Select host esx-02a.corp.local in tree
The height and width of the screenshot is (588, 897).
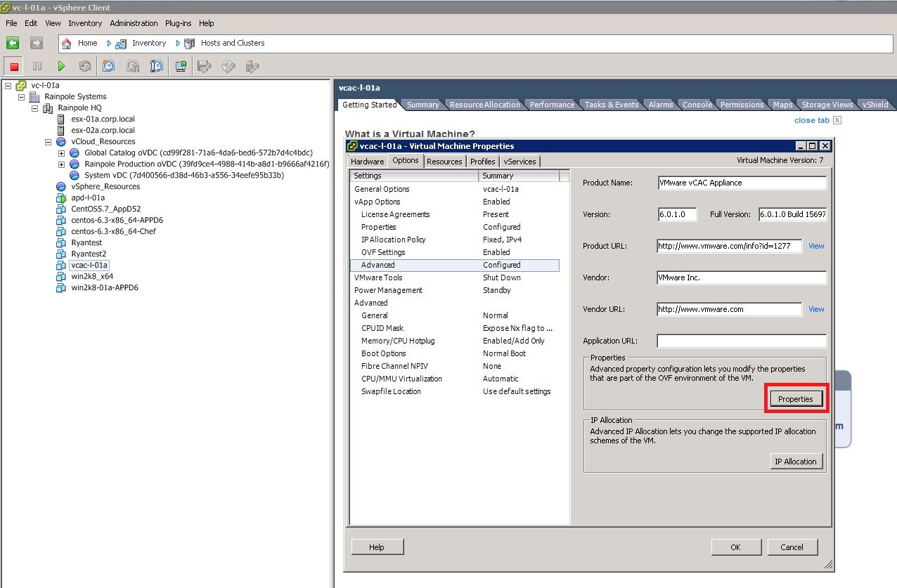tap(103, 131)
